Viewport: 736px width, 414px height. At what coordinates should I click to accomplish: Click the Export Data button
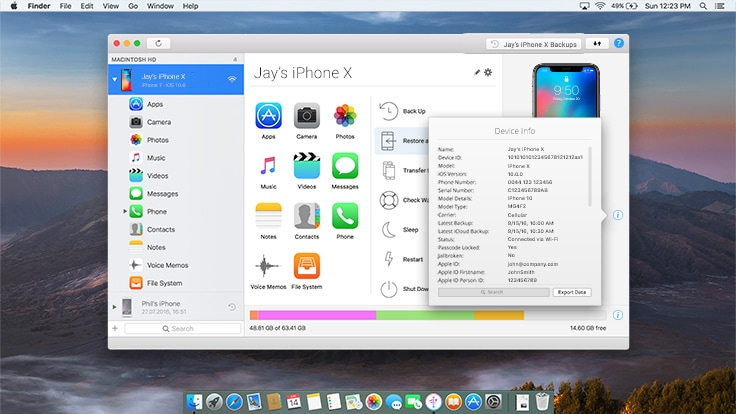coord(571,292)
